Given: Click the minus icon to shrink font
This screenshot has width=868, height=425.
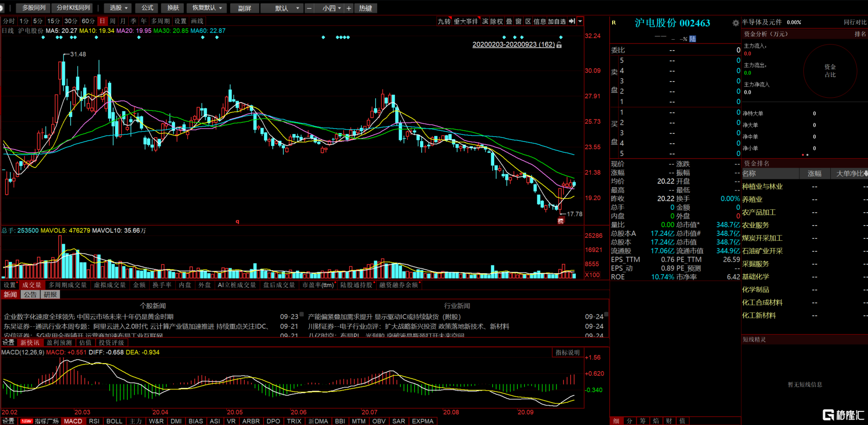Looking at the screenshot, I should pyautogui.click(x=309, y=8).
